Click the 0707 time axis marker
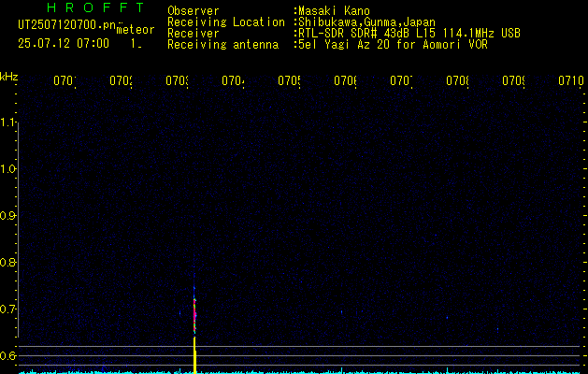The height and width of the screenshot is (374, 588). [x=401, y=80]
